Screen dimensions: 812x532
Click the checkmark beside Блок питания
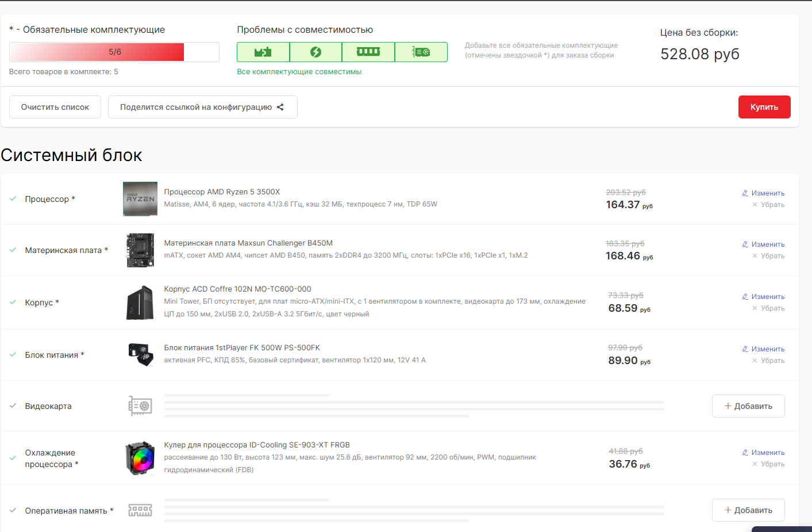13,355
